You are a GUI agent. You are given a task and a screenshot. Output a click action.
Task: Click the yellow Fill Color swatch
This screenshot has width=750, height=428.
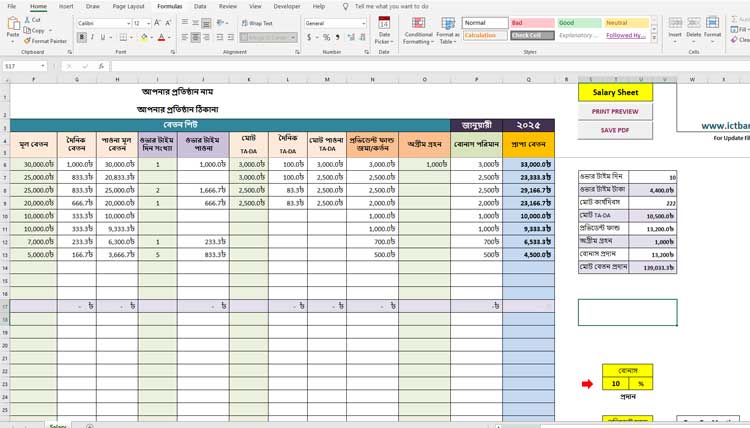coord(144,38)
